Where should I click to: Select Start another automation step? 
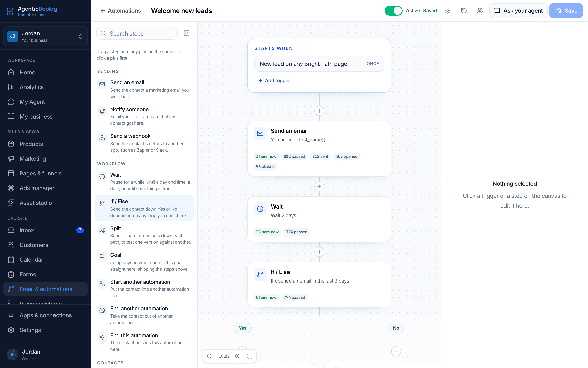144,289
